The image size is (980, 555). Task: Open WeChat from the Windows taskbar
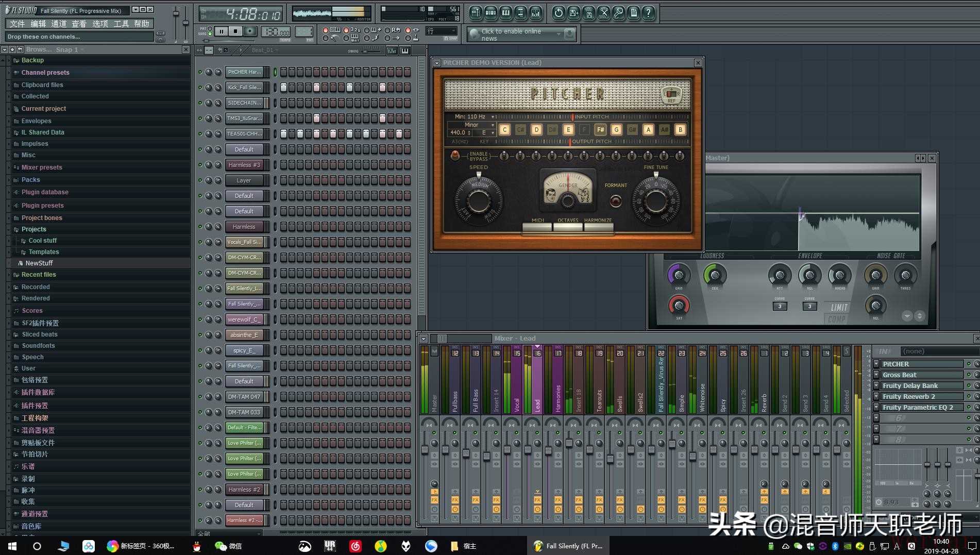coord(228,546)
